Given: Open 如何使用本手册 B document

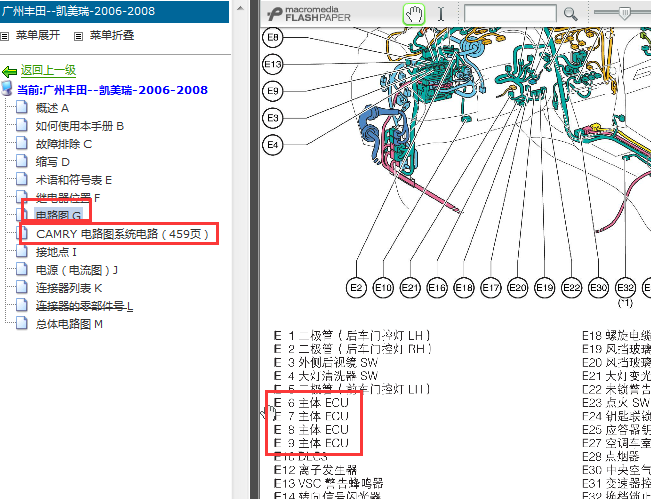Looking at the screenshot, I should 80,126.
